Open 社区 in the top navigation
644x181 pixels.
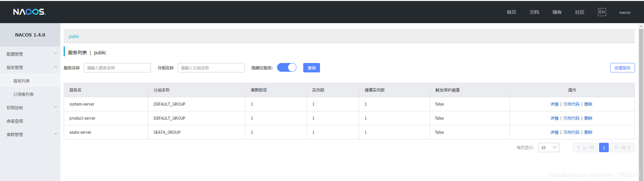click(x=580, y=12)
